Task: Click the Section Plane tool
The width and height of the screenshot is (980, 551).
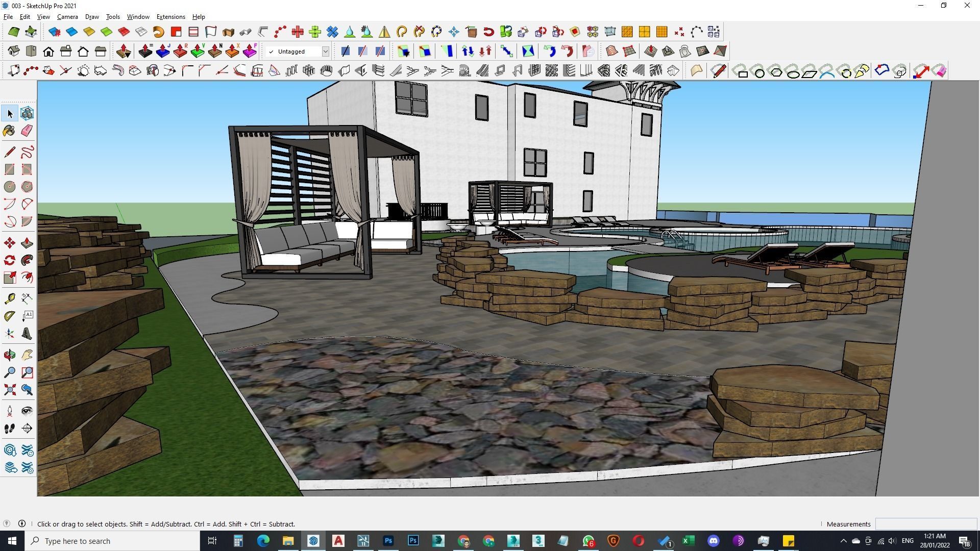Action: [27, 429]
